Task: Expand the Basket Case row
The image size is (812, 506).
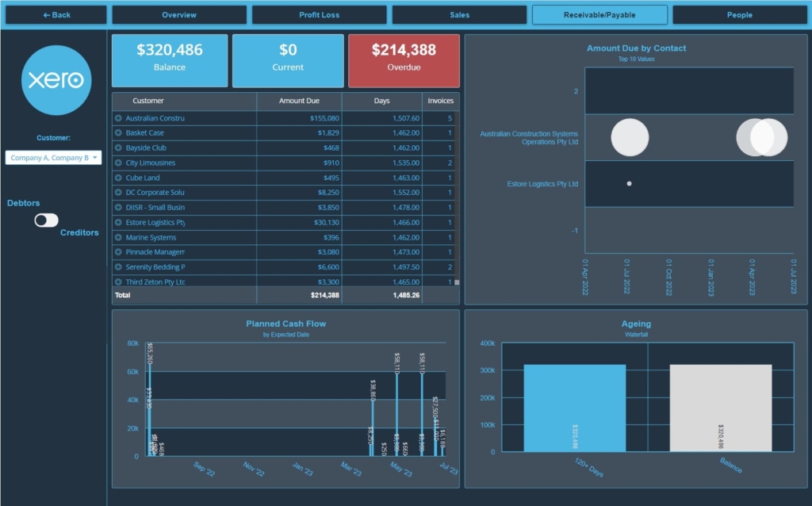Action: [x=118, y=132]
